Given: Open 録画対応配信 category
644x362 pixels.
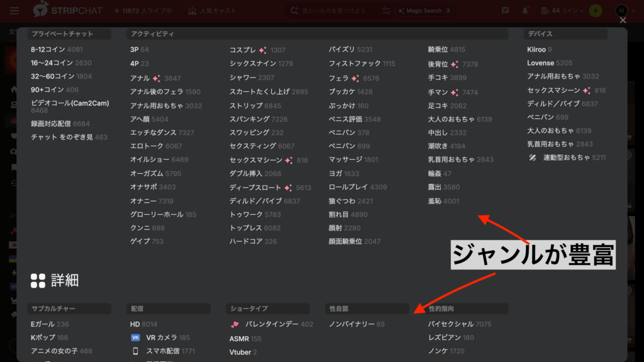Looking at the screenshot, I should click(x=60, y=124).
